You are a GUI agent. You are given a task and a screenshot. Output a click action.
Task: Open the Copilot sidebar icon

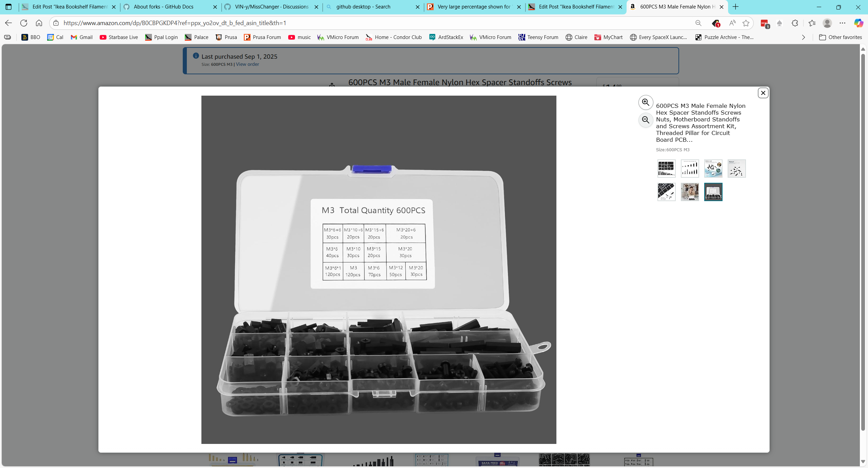click(x=858, y=23)
